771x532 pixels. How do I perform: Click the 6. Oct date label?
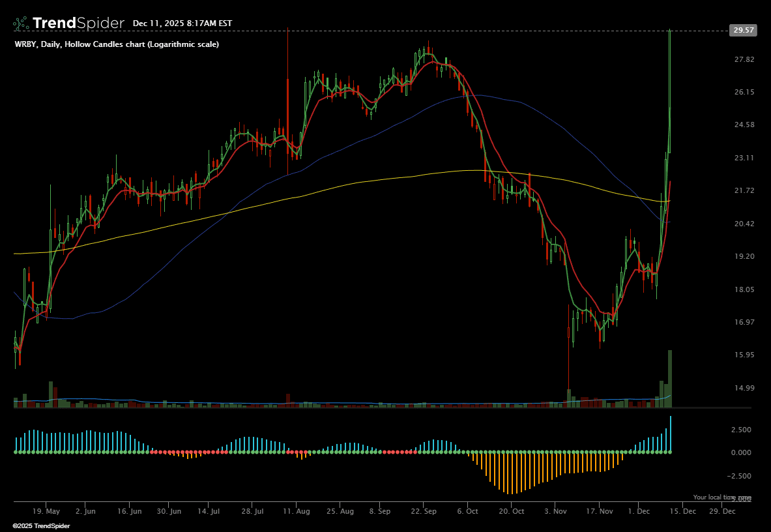(x=468, y=511)
